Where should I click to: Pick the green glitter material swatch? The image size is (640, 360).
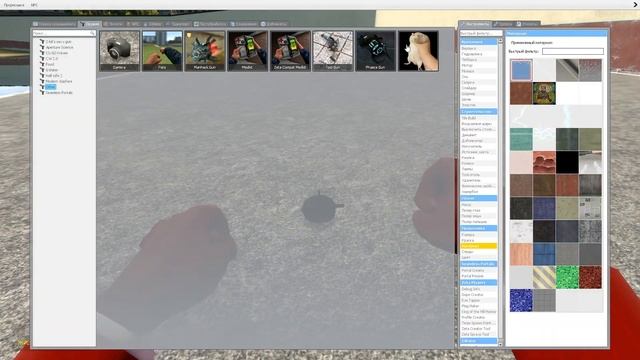click(x=567, y=277)
